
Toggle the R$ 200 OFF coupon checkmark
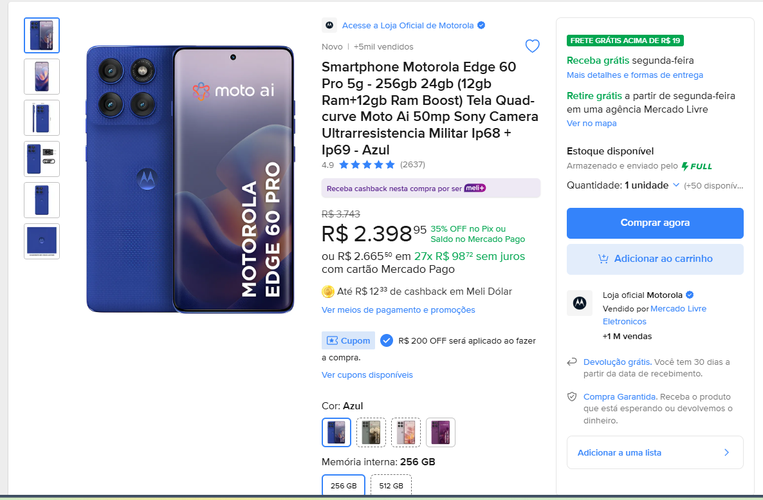coord(386,340)
